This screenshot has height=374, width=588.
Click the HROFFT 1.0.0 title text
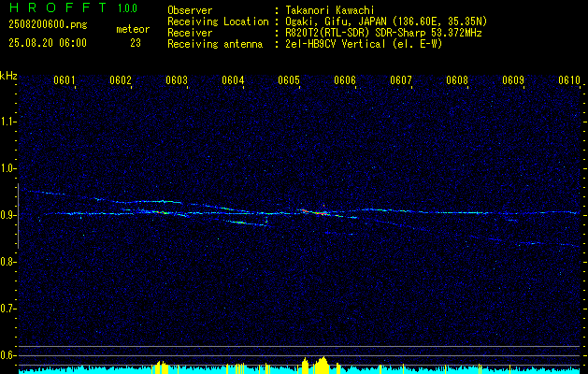click(73, 7)
